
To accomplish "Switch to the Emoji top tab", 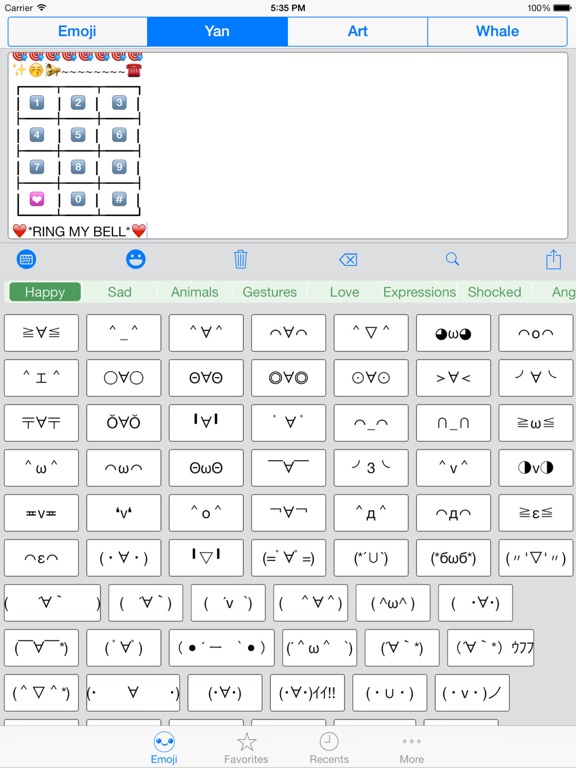I will 77,31.
